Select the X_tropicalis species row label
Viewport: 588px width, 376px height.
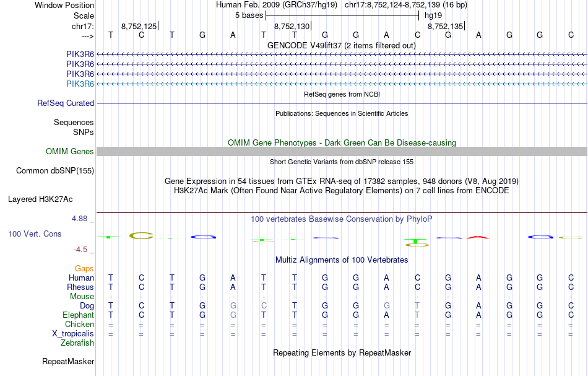tap(73, 334)
